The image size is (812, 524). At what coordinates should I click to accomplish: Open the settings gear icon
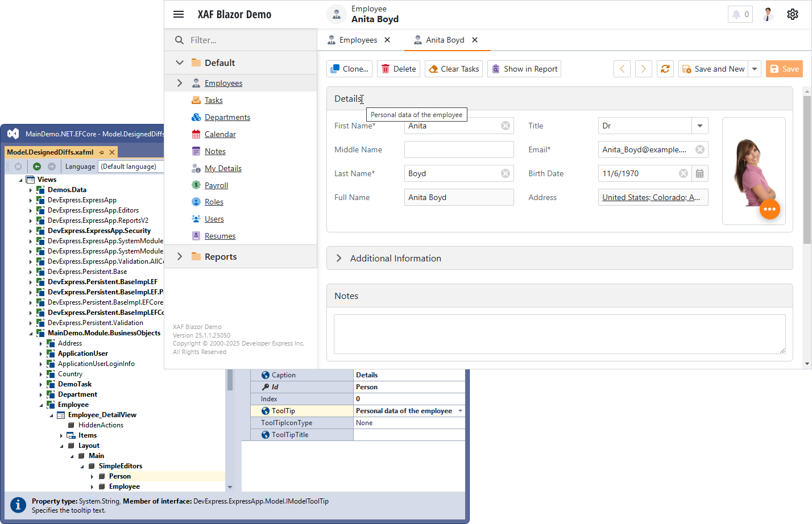(792, 14)
